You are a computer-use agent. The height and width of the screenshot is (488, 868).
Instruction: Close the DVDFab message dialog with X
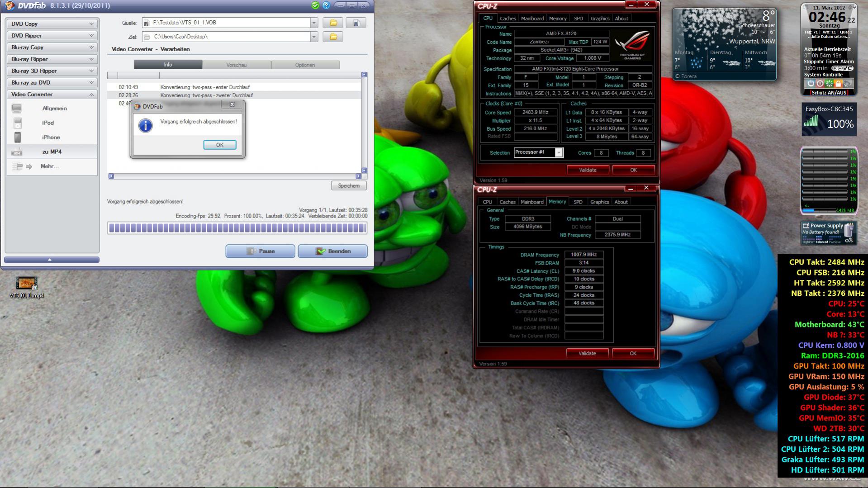[232, 104]
